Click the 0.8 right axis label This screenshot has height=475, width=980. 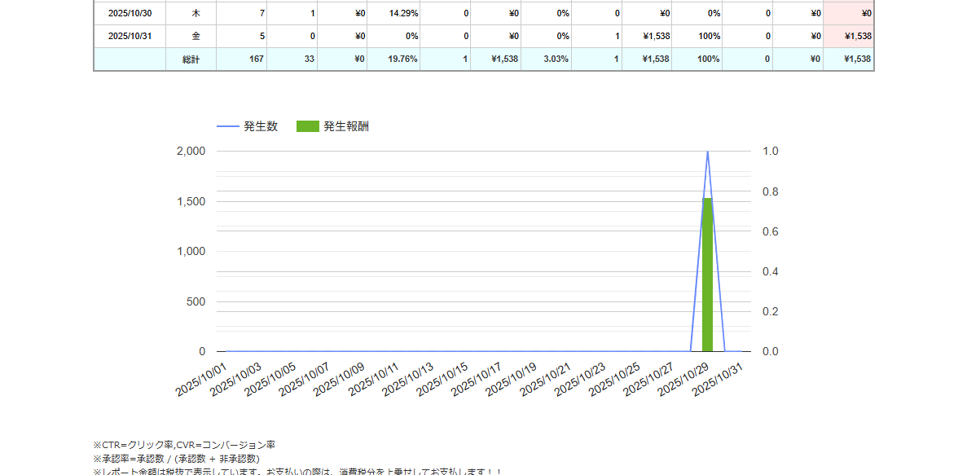[x=771, y=191]
